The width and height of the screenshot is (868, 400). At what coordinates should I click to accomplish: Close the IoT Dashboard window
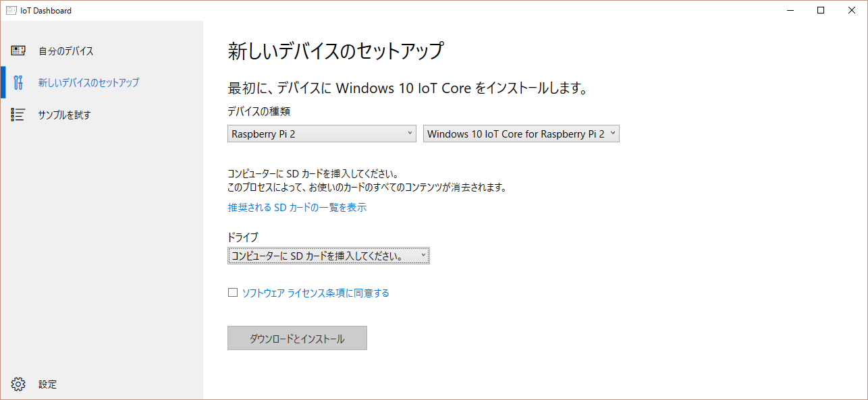point(851,10)
